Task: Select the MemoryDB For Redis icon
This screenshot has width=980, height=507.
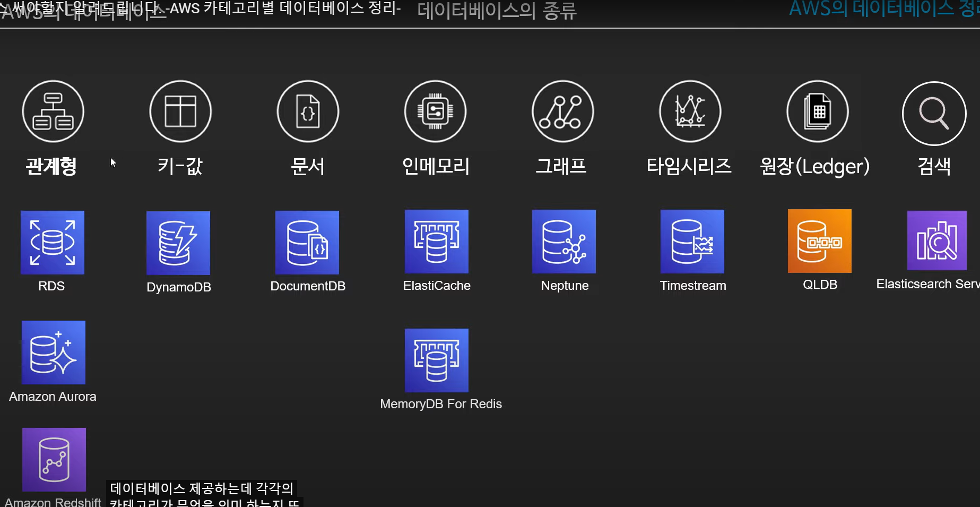Action: tap(437, 360)
